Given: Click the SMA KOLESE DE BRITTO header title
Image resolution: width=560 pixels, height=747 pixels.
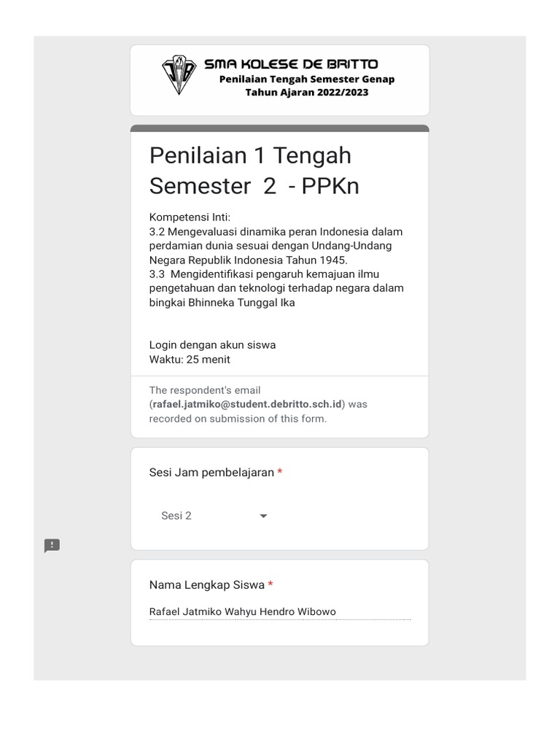Looking at the screenshot, I should coord(291,64).
